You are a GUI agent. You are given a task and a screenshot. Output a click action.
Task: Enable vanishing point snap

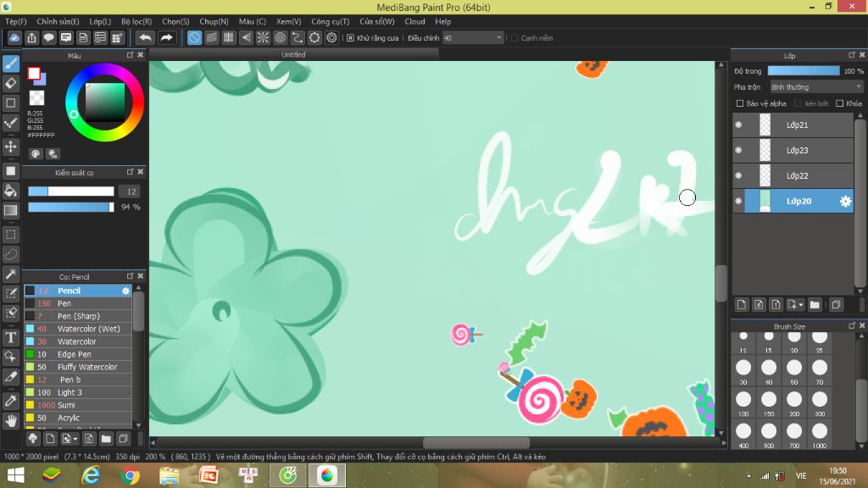point(246,37)
